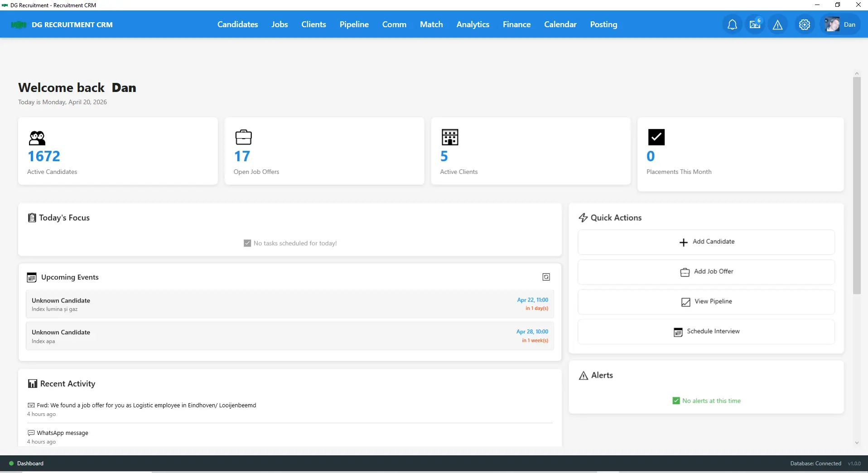Open the notifications bell icon
Screen dimensions: 868x473
(x=732, y=24)
